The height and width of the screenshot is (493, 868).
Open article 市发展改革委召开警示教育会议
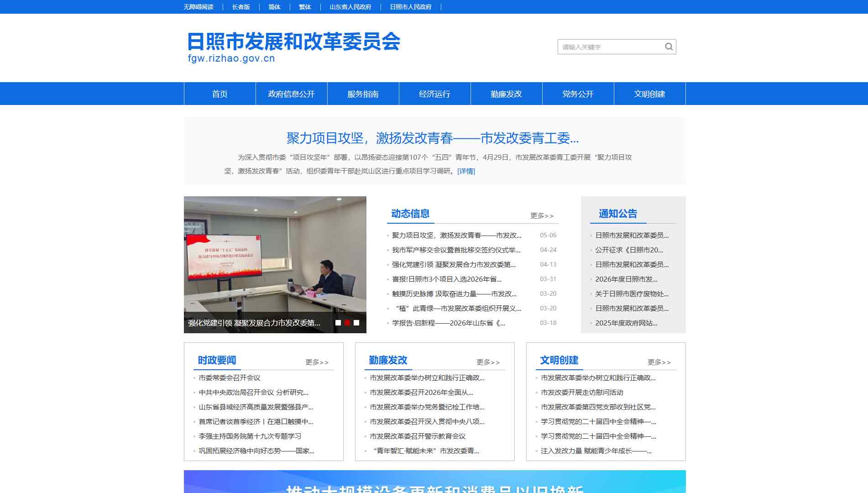click(x=418, y=436)
